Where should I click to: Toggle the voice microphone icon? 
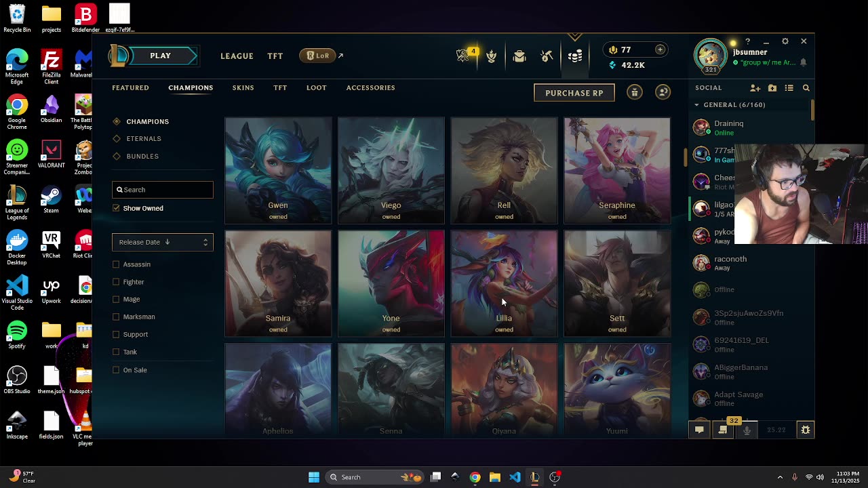[x=747, y=430]
